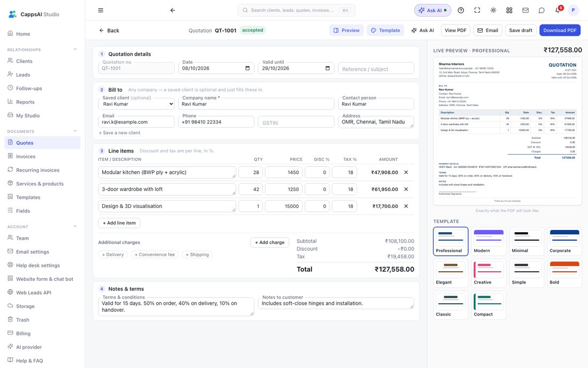The width and height of the screenshot is (588, 368).
Task: Click the GSTIN input field
Action: (296, 122)
